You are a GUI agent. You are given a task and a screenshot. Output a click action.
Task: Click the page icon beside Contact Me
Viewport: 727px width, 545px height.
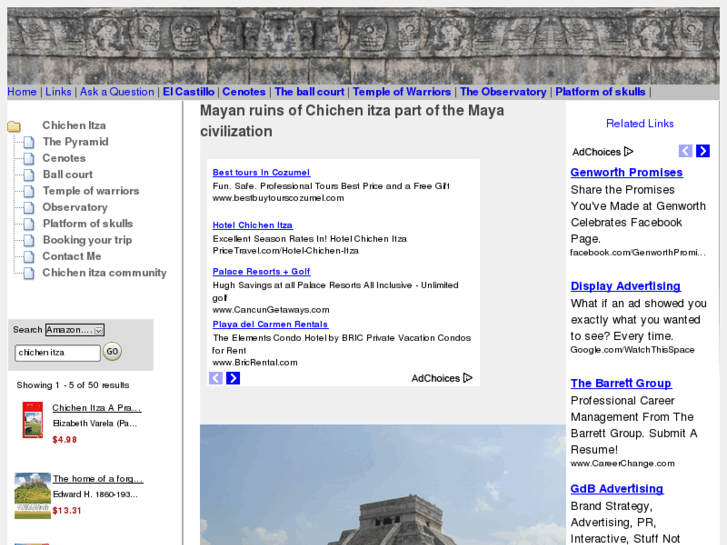(x=29, y=256)
